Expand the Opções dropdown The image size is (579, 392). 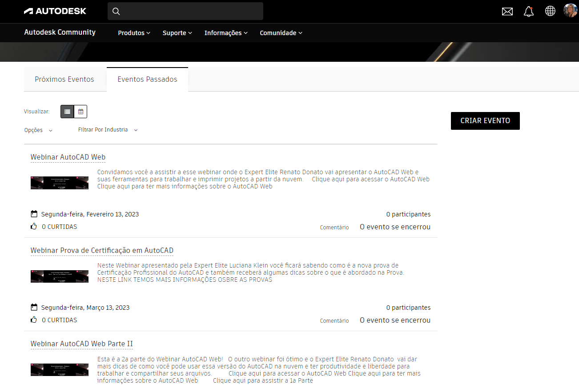tap(38, 130)
